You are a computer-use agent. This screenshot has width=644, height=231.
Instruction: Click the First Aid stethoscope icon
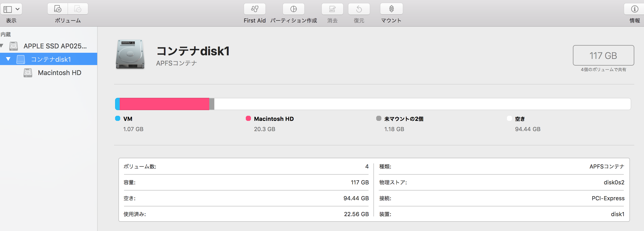click(x=254, y=9)
